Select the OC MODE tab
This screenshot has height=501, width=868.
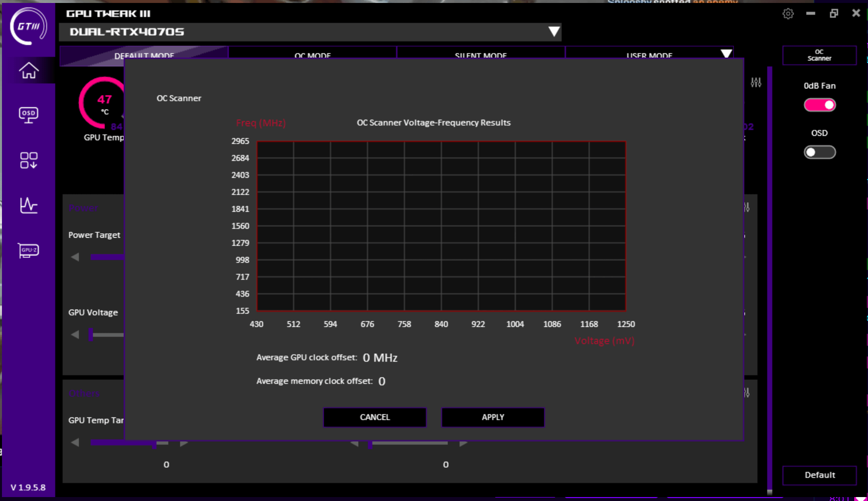coord(312,53)
